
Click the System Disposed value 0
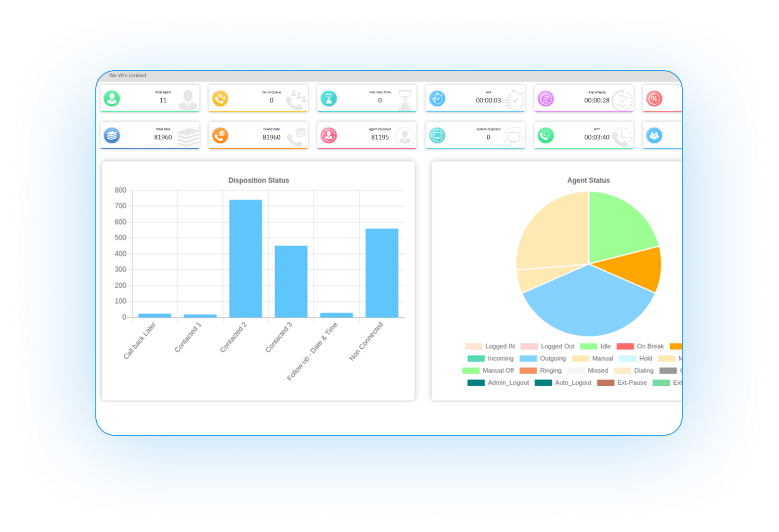click(x=488, y=137)
